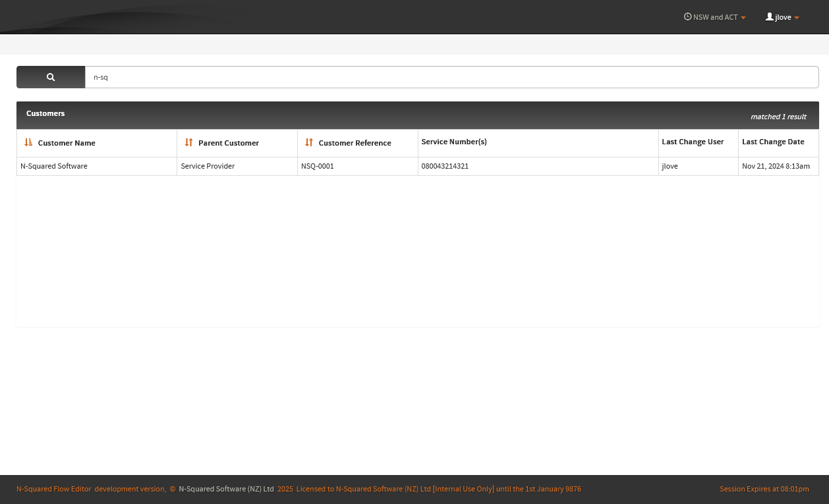Open the N-Squared Software customer row
Image resolution: width=829 pixels, height=504 pixels.
point(54,166)
